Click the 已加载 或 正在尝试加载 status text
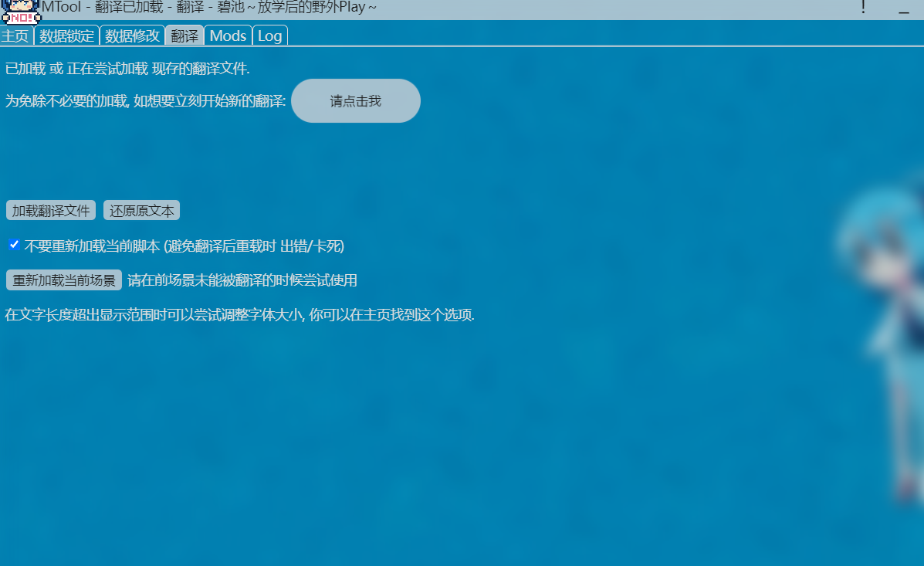The width and height of the screenshot is (924, 566). click(x=127, y=68)
